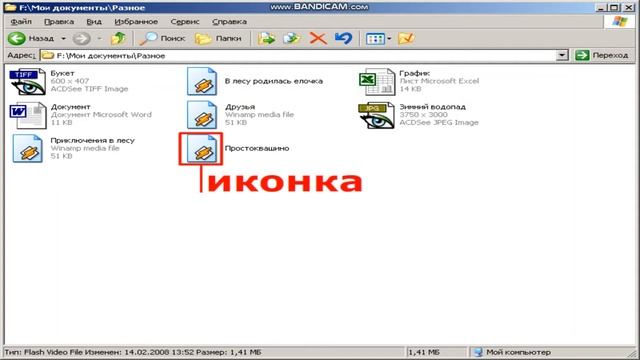Image resolution: width=640 pixels, height=360 pixels.
Task: Click the Move To folder icon
Action: (x=266, y=39)
